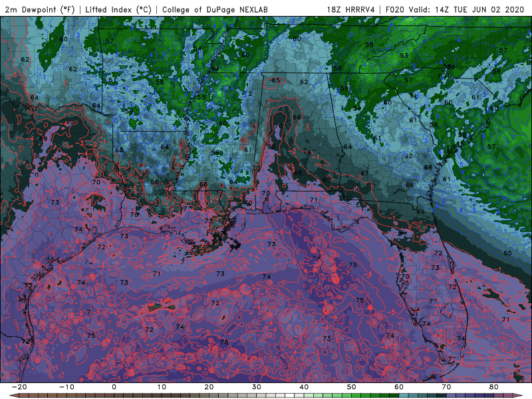532x399 pixels.
Task: Click the right arrow end of color bar
Action: (x=519, y=396)
